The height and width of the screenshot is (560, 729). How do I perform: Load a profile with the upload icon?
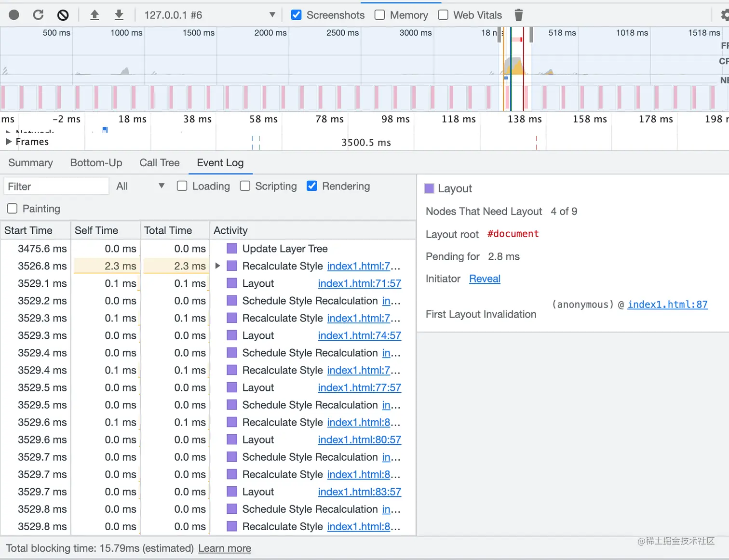94,15
